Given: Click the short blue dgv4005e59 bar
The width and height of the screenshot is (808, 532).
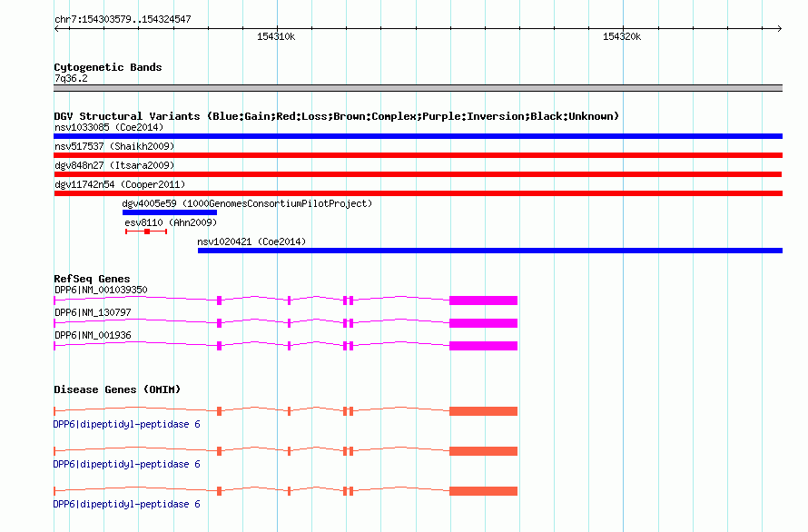Looking at the screenshot, I should click(x=170, y=212).
